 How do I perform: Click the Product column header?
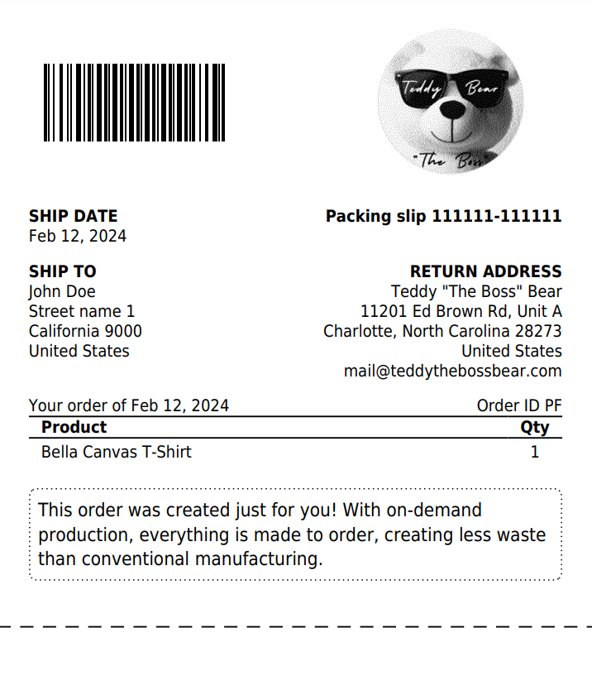(74, 427)
